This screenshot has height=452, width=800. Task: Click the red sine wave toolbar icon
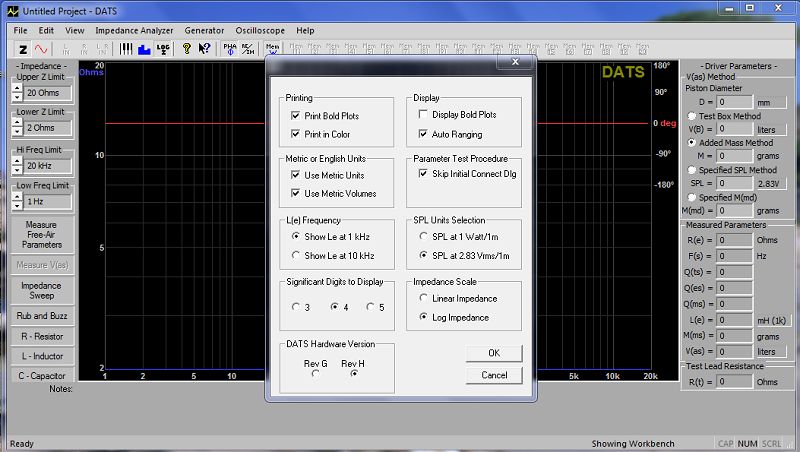(x=41, y=49)
